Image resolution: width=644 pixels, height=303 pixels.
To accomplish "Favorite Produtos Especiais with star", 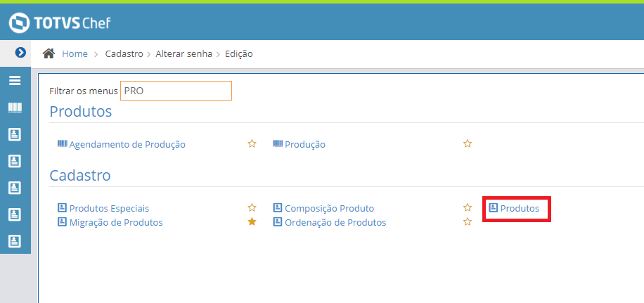I will click(x=252, y=208).
